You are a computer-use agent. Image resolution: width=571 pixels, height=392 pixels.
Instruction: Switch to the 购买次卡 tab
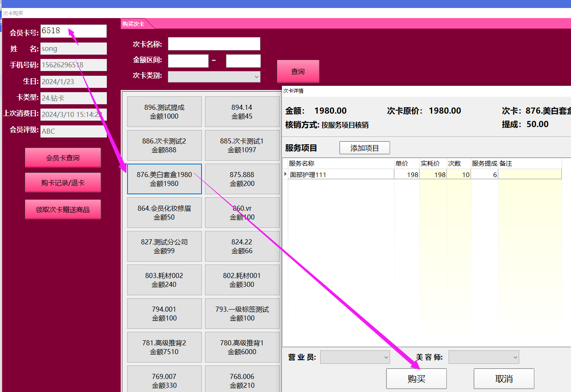[x=134, y=24]
